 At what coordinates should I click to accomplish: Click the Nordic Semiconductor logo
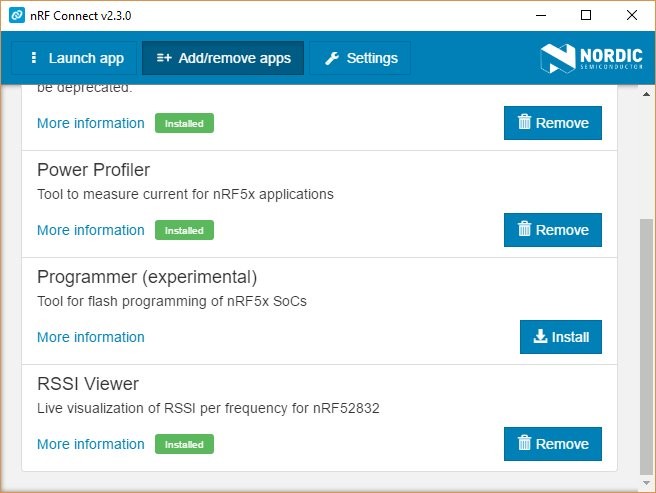pyautogui.click(x=590, y=57)
